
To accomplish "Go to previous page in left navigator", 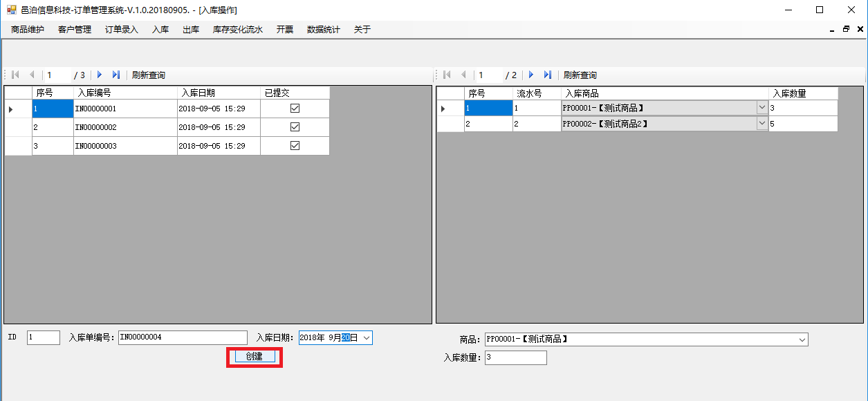I will [x=31, y=75].
